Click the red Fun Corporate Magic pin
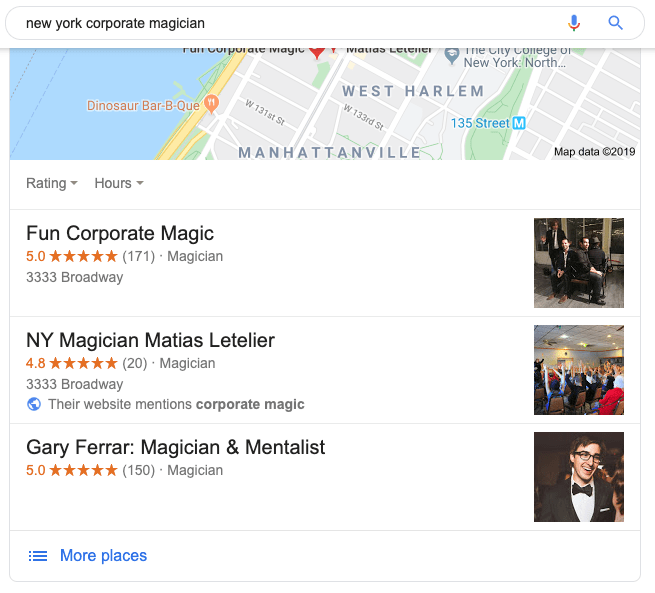Image resolution: width=655 pixels, height=593 pixels. 317,52
